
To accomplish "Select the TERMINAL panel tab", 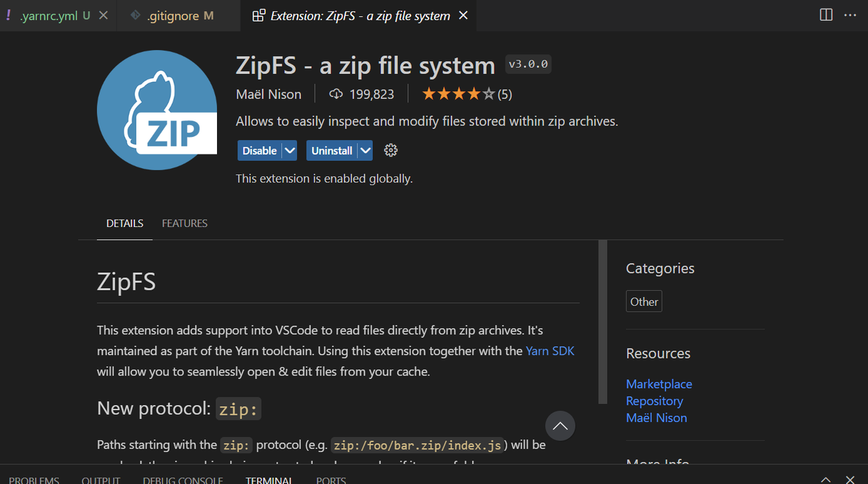I will point(269,479).
